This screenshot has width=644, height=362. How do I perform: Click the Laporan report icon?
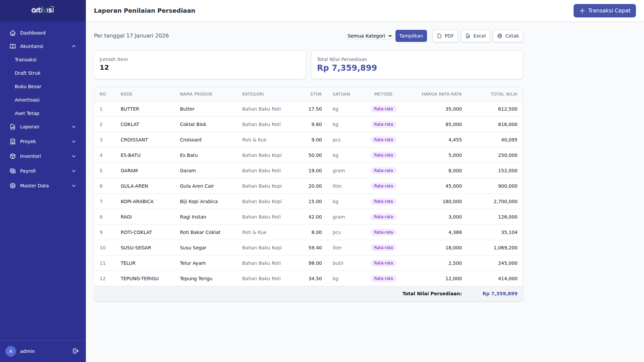(13, 127)
